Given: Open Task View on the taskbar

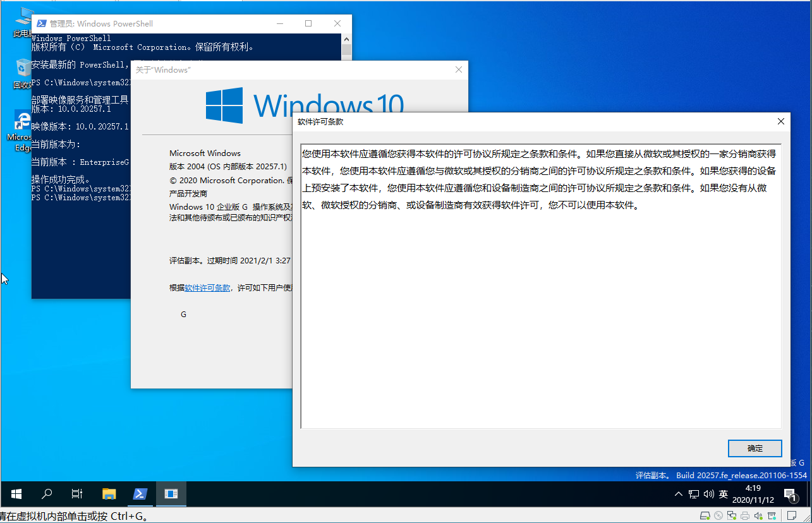Looking at the screenshot, I should (77, 494).
